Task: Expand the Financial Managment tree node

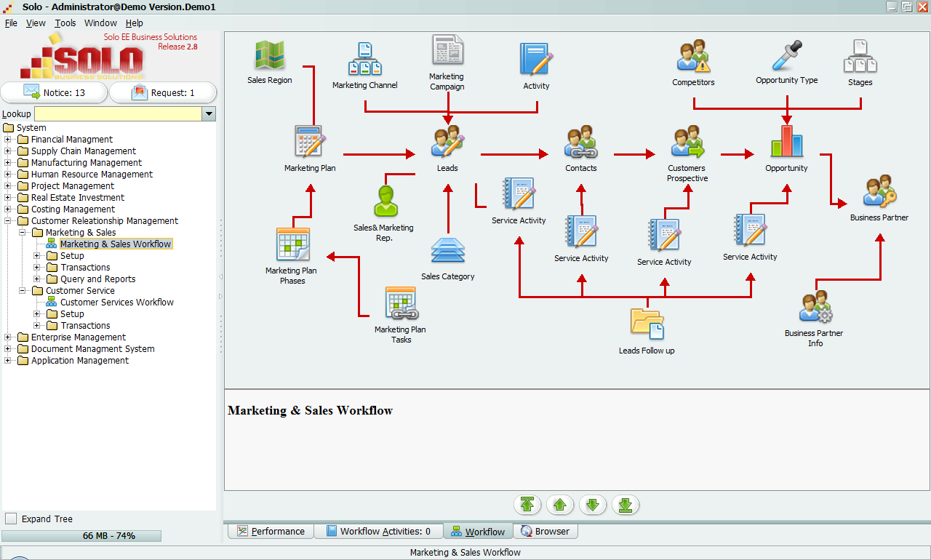Action: coord(8,140)
